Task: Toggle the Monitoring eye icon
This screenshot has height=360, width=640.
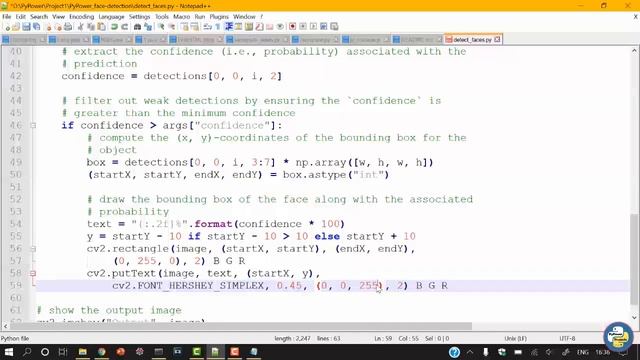Action: [280, 27]
